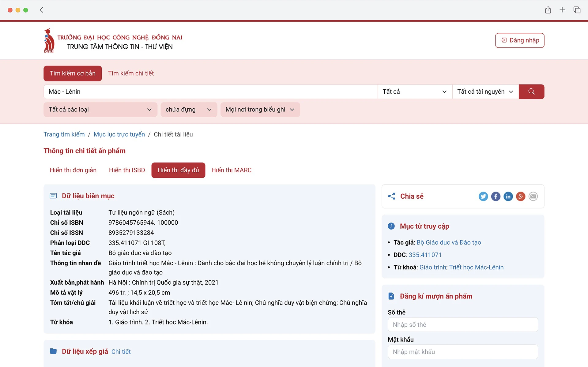The width and height of the screenshot is (588, 367).
Task: Open the "Triết học Mác-Lênin" keyword link
Action: point(476,267)
